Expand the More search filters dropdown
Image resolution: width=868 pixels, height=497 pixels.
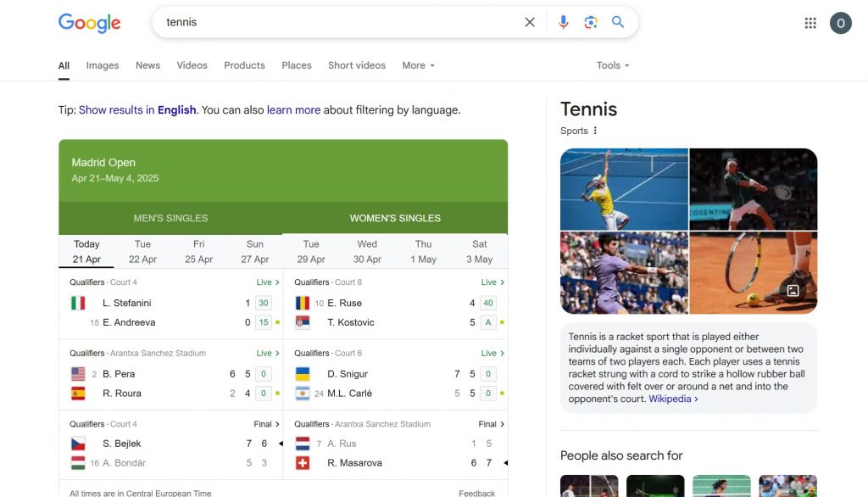click(x=418, y=65)
